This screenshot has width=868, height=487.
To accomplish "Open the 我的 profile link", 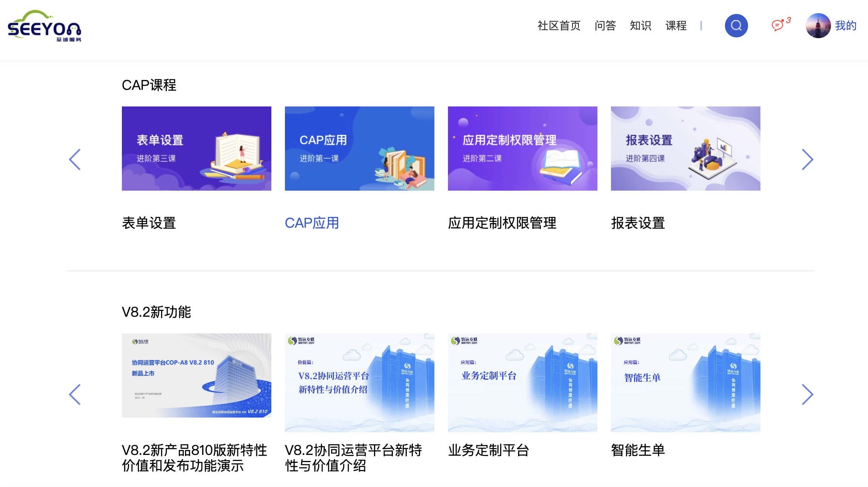I will click(845, 26).
